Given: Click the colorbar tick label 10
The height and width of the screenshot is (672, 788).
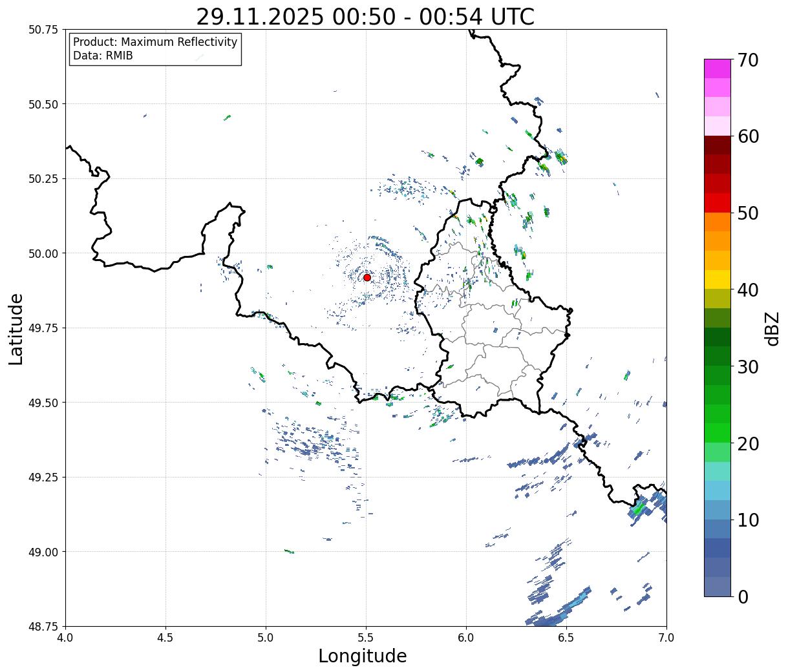Looking at the screenshot, I should click(747, 520).
